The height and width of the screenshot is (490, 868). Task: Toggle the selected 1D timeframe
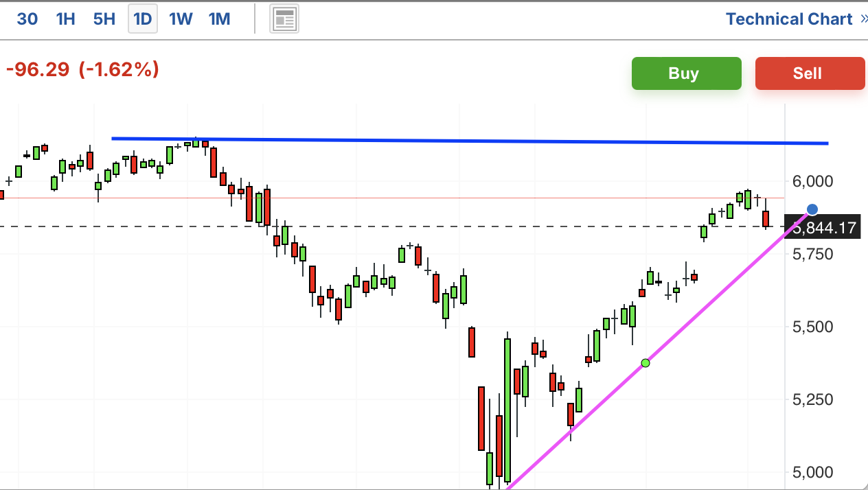click(142, 19)
